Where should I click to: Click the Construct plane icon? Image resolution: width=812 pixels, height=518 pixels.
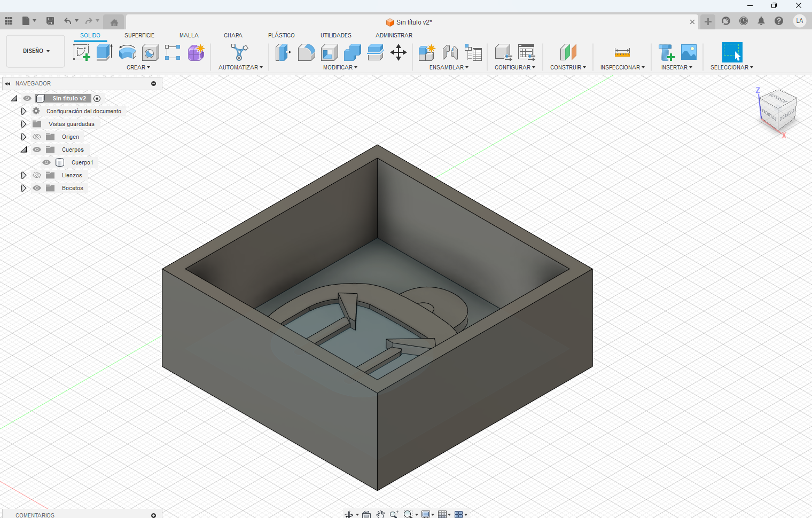[568, 52]
